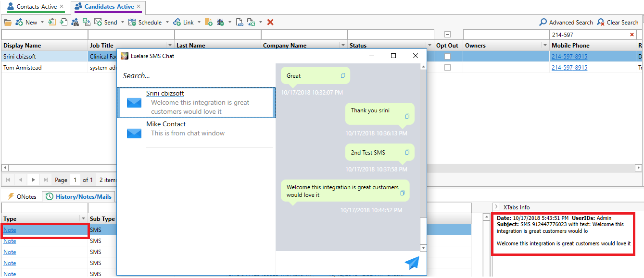Viewport: 644px width, 278px height.
Task: Switch to History/Notes/Mails tab
Action: [x=78, y=196]
